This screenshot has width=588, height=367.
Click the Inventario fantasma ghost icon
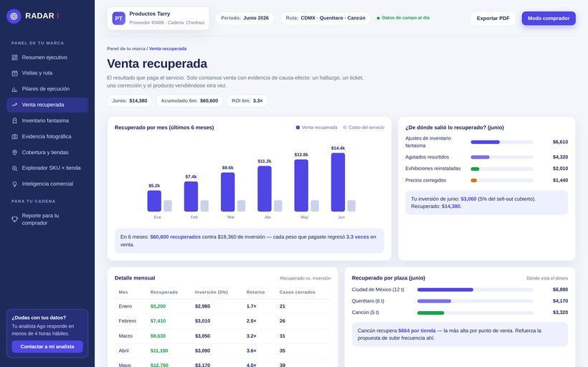pos(14,120)
